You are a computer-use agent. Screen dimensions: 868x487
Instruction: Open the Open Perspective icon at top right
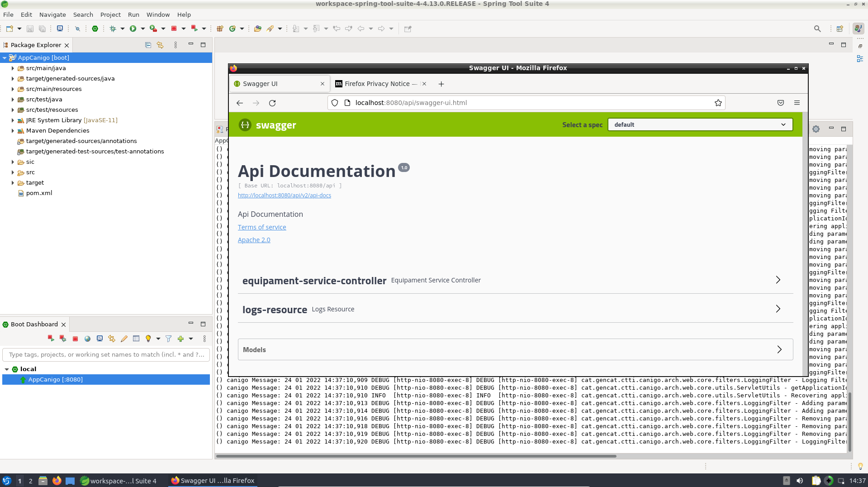[x=840, y=29]
